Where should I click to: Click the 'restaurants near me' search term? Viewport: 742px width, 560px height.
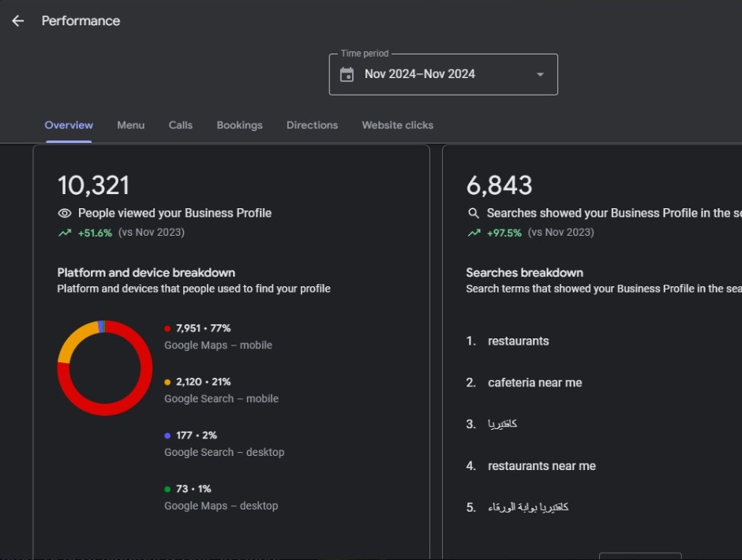[542, 466]
